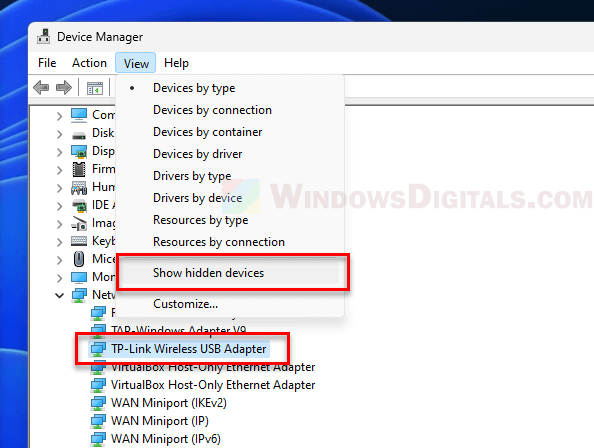
Task: Expand the Imaging devices category
Action: (59, 224)
